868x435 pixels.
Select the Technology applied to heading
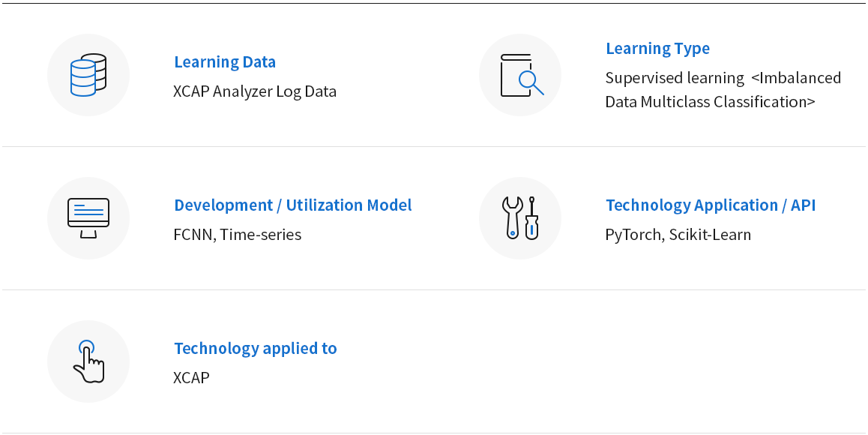[255, 348]
